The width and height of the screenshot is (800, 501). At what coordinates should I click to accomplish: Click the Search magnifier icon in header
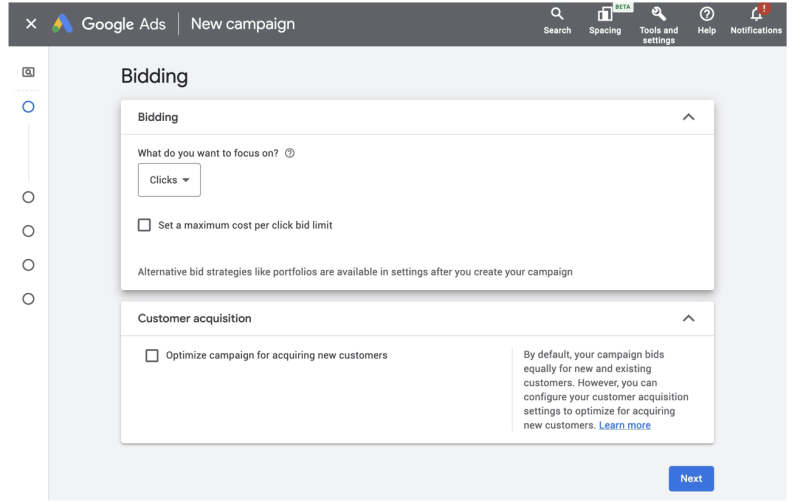pos(557,14)
